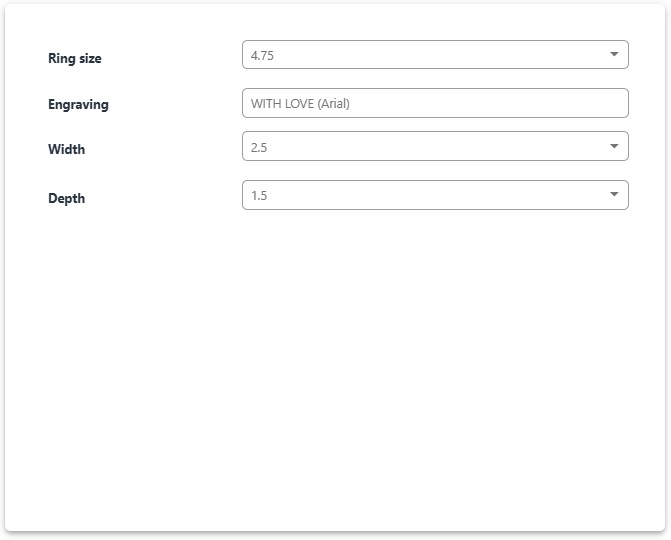
Task: Click the middle of the Width box
Action: [x=435, y=146]
